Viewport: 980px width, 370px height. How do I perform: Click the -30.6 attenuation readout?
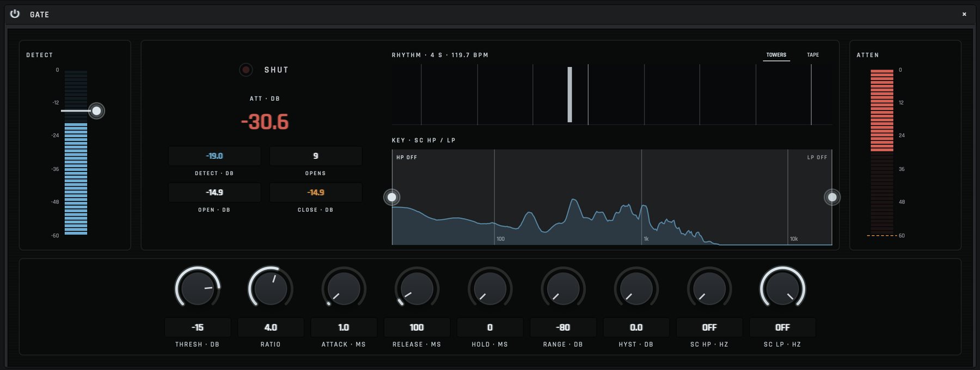[265, 122]
